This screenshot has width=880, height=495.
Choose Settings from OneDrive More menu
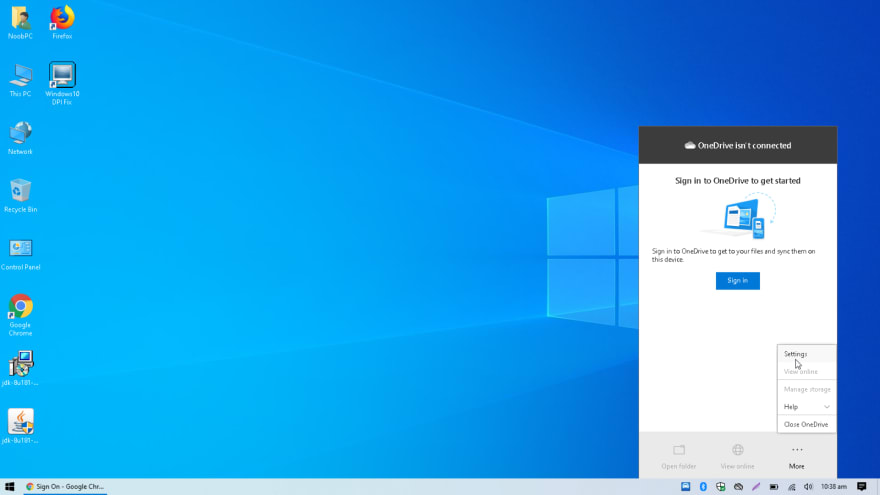pos(806,354)
